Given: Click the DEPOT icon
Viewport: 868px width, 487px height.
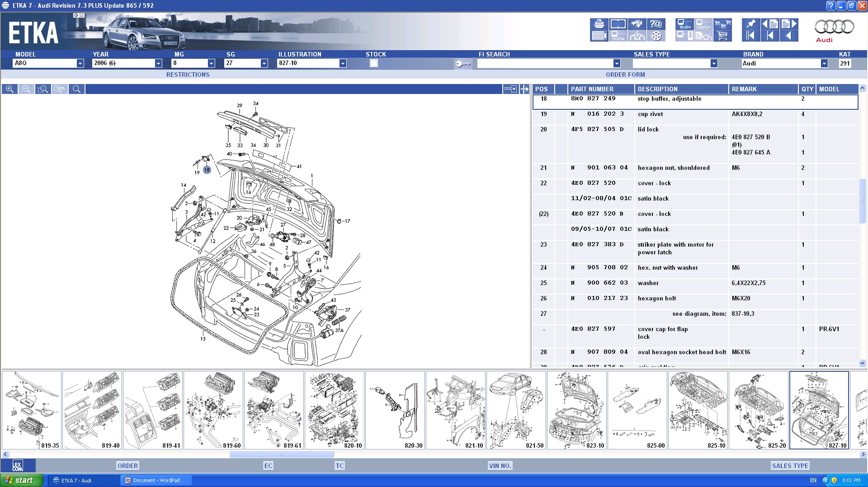Looking at the screenshot, I should click(703, 24).
